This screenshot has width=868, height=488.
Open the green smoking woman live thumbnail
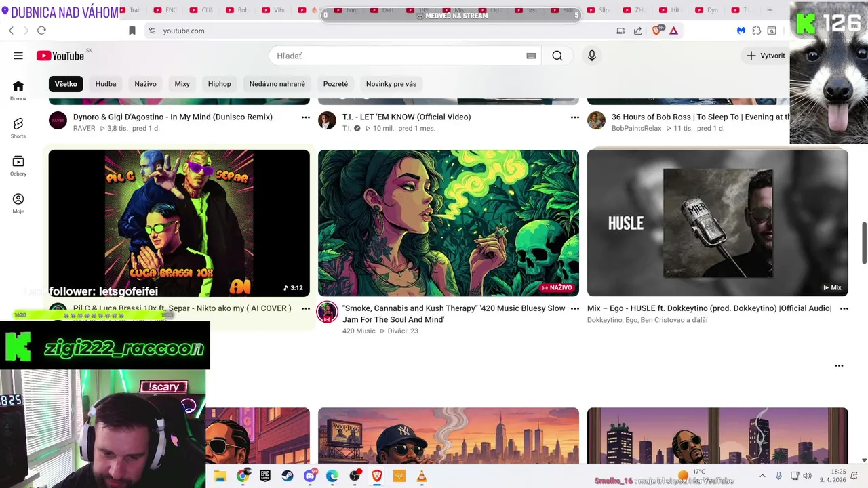448,223
